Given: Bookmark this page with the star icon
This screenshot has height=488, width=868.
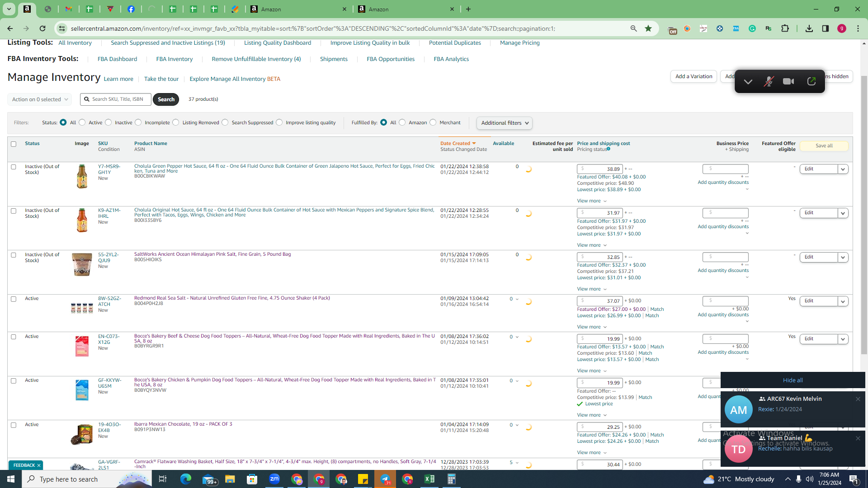Looking at the screenshot, I should tap(648, 28).
